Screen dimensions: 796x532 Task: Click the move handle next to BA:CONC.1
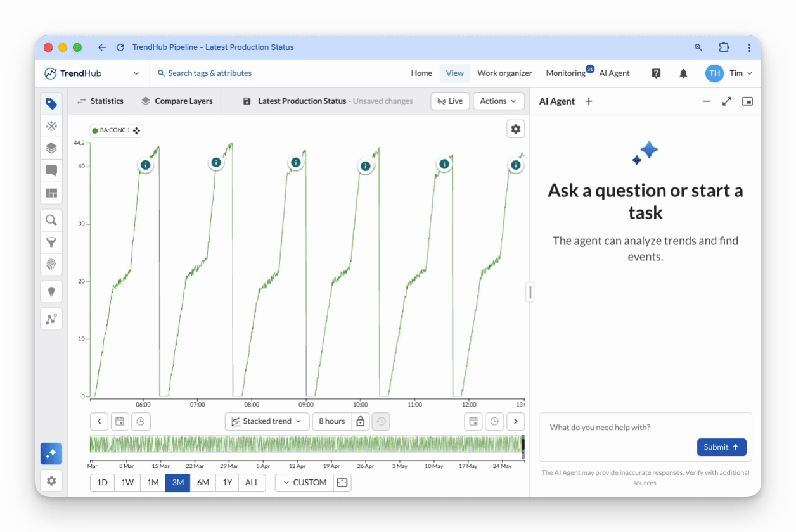coord(136,130)
